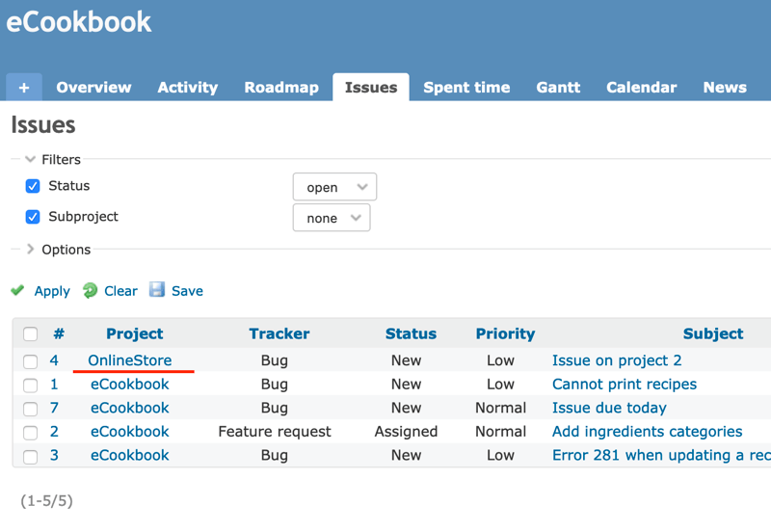This screenshot has width=771, height=532.
Task: Sort by the Subject column header
Action: pyautogui.click(x=713, y=333)
